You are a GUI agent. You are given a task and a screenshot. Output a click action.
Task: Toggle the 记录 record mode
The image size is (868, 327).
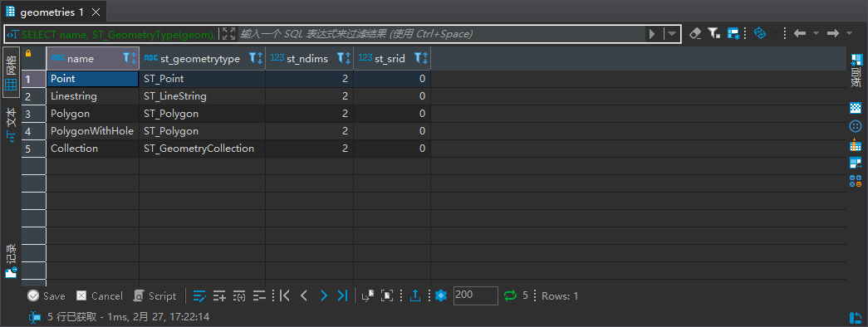pyautogui.click(x=11, y=261)
